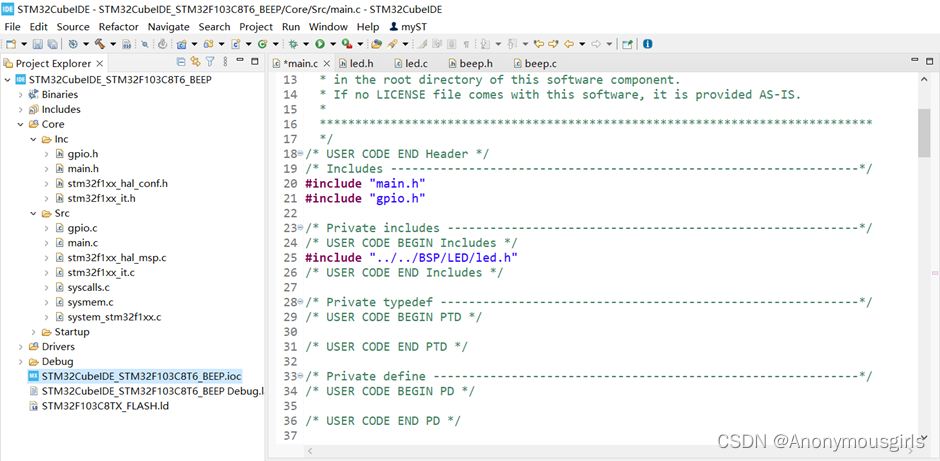This screenshot has height=461, width=940.
Task: Switch to the beep.h editor tab
Action: (471, 63)
